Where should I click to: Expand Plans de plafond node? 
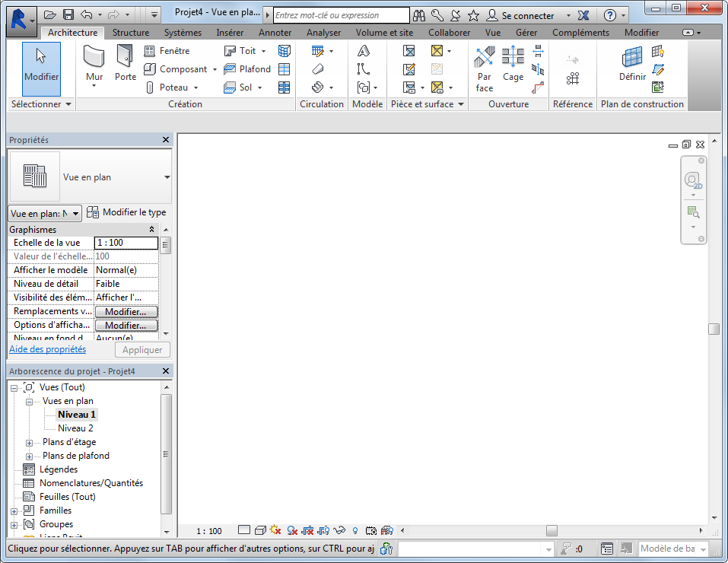point(29,456)
